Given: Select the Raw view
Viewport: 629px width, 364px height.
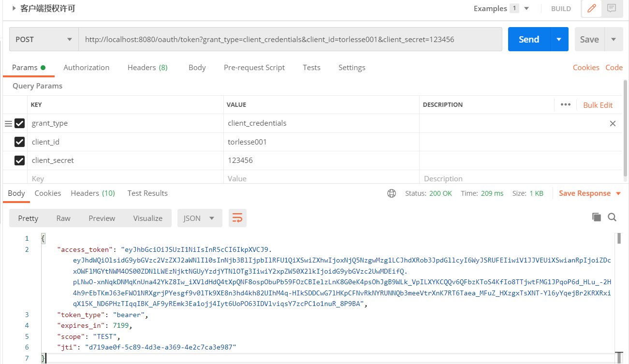Looking at the screenshot, I should 63,218.
